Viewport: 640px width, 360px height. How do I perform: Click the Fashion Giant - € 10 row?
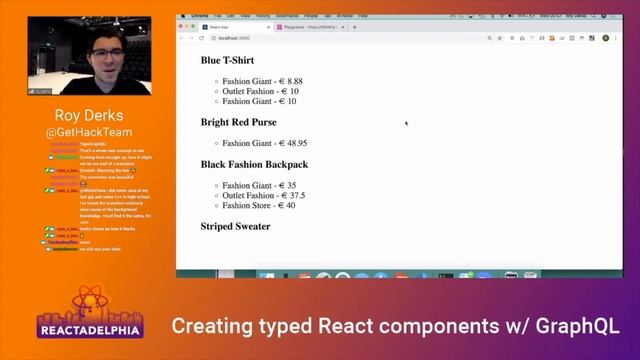click(x=259, y=101)
